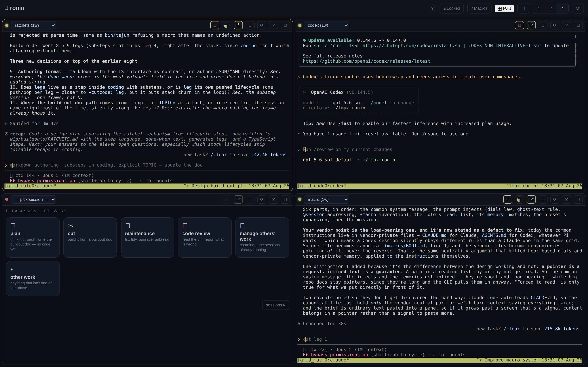588x367 pixels.
Task: Toggle the amber-outlined first button in ratchets pane
Action: (x=215, y=25)
